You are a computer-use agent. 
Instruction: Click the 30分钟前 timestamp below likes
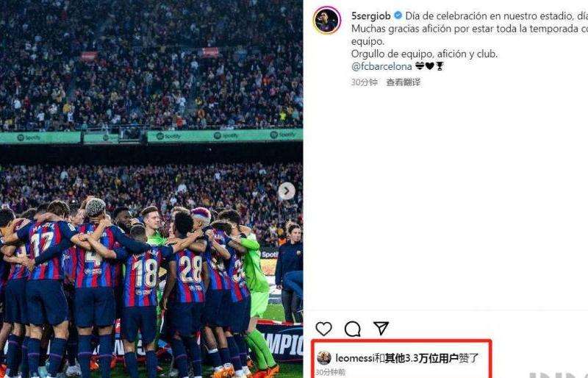point(330,372)
